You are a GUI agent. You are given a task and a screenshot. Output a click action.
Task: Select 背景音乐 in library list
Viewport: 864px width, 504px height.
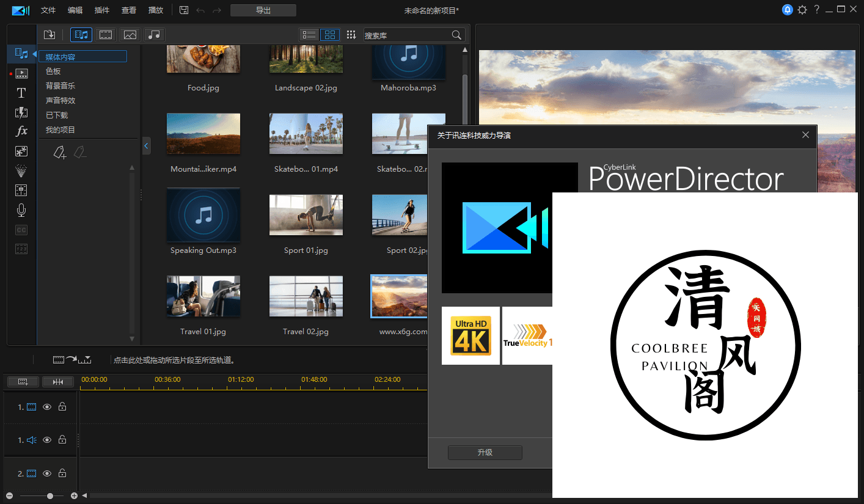click(60, 86)
